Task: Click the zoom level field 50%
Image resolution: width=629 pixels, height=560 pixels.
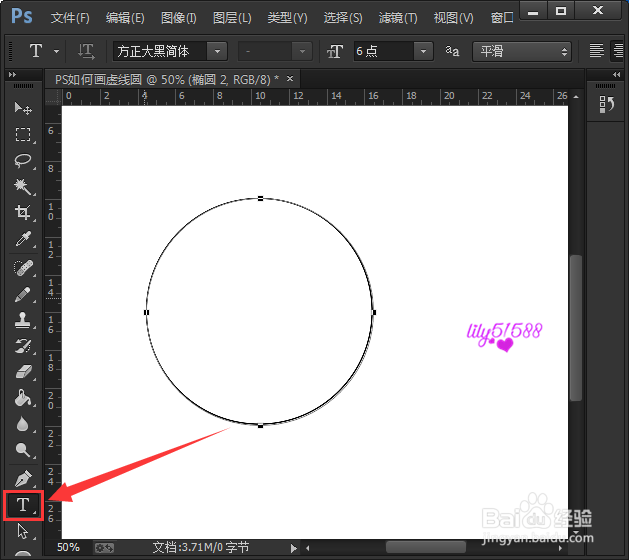Action: point(68,547)
